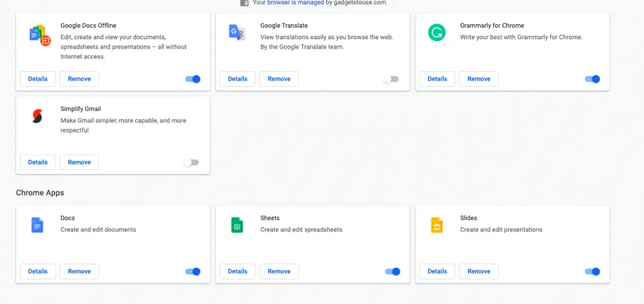Disable the Google Docs Offline extension toggle
This screenshot has height=304, width=644.
click(x=193, y=79)
